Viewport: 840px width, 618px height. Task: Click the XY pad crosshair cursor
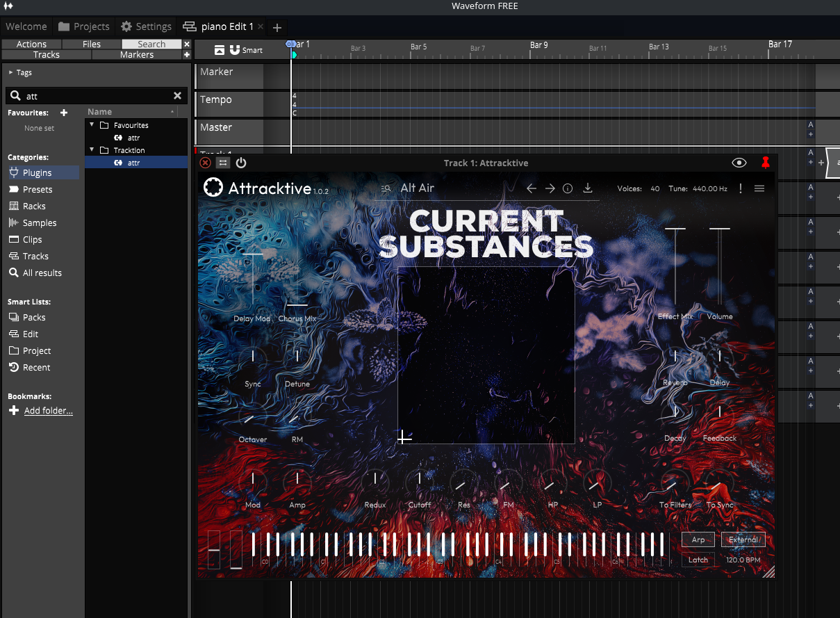404,437
